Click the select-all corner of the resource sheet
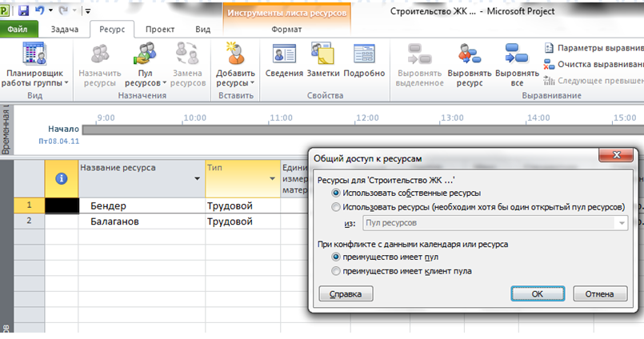The image size is (644, 339). (x=29, y=178)
